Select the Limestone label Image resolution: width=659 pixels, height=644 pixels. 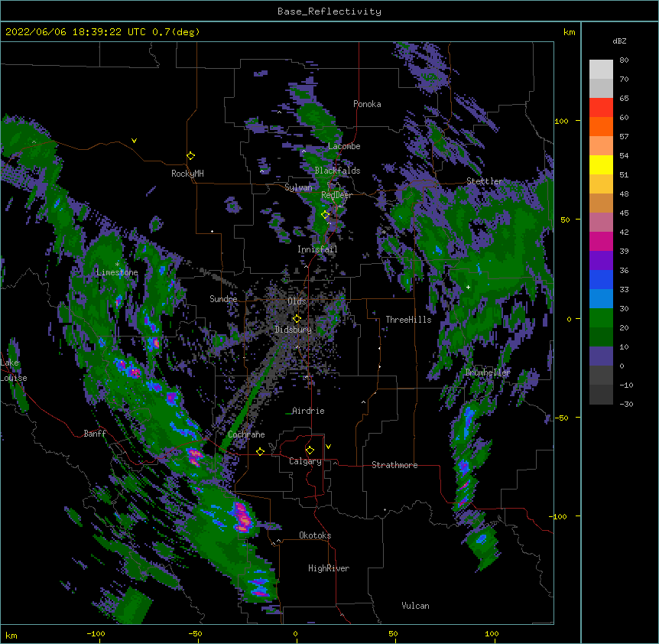117,272
